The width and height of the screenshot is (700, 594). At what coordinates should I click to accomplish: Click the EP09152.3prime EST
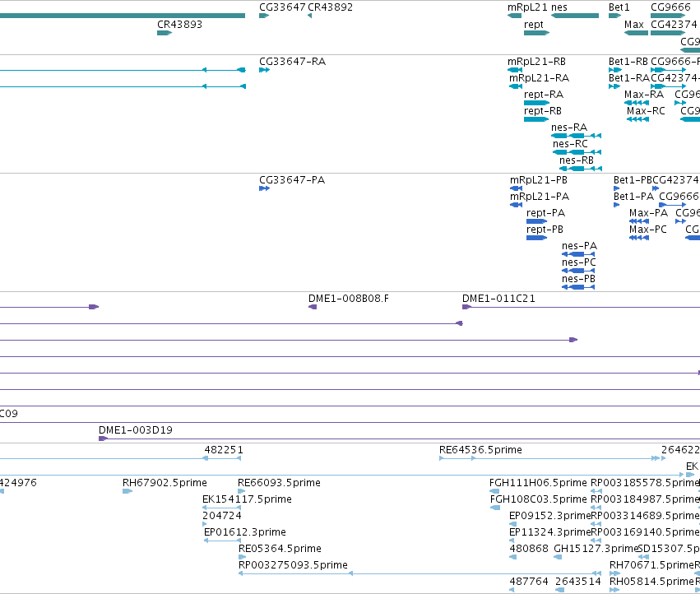(x=513, y=524)
